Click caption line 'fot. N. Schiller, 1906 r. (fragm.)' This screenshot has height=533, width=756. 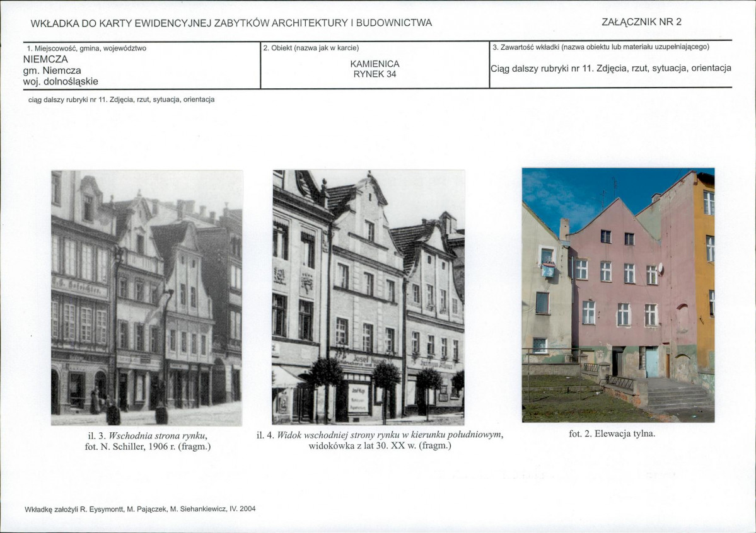[x=148, y=446]
